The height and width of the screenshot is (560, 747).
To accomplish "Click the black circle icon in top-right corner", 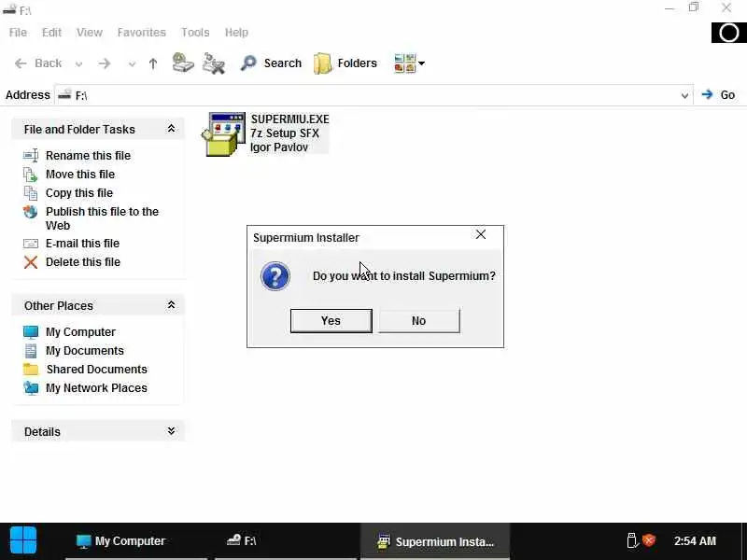I will click(729, 33).
